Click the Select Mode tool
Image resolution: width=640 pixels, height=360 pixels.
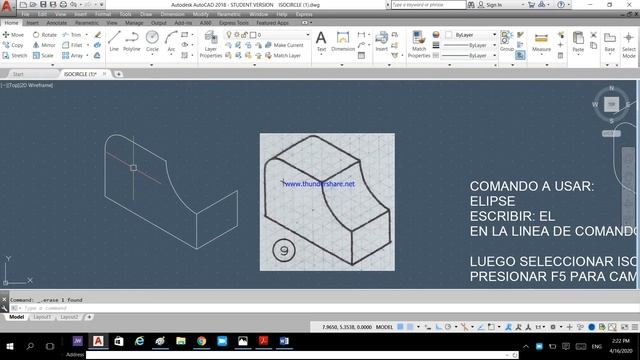point(629,44)
